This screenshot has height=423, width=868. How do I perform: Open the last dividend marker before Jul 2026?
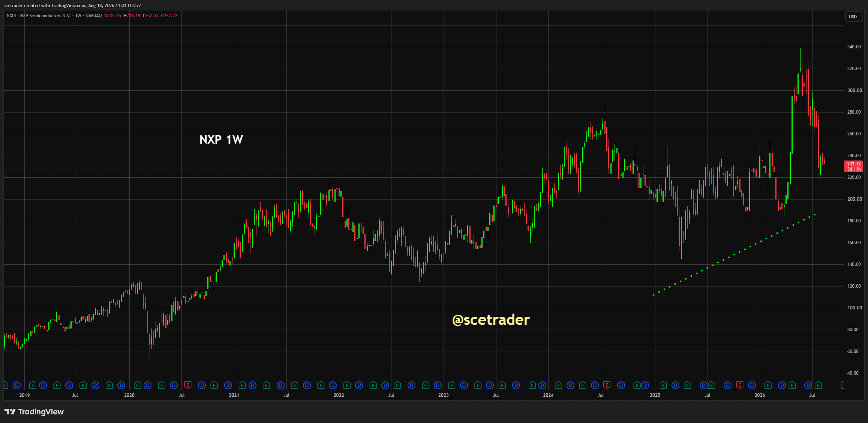[x=808, y=385]
